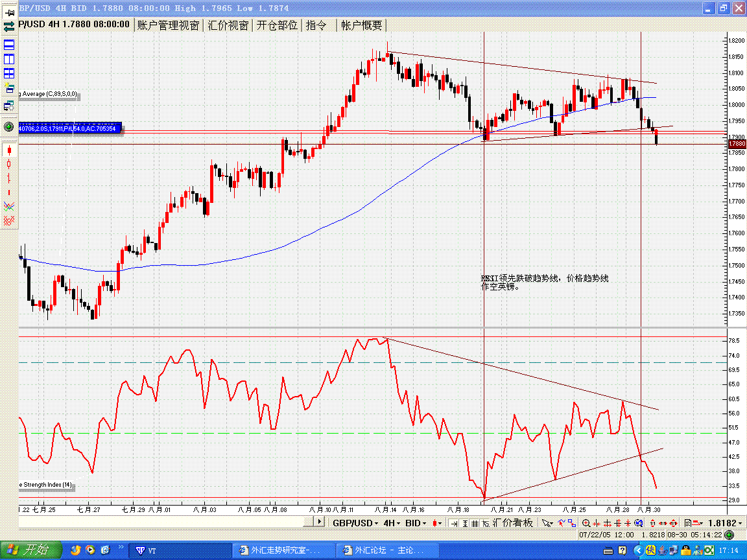The height and width of the screenshot is (560, 747).
Task: Switch to hollow candlestick chart style
Action: pos(9,164)
